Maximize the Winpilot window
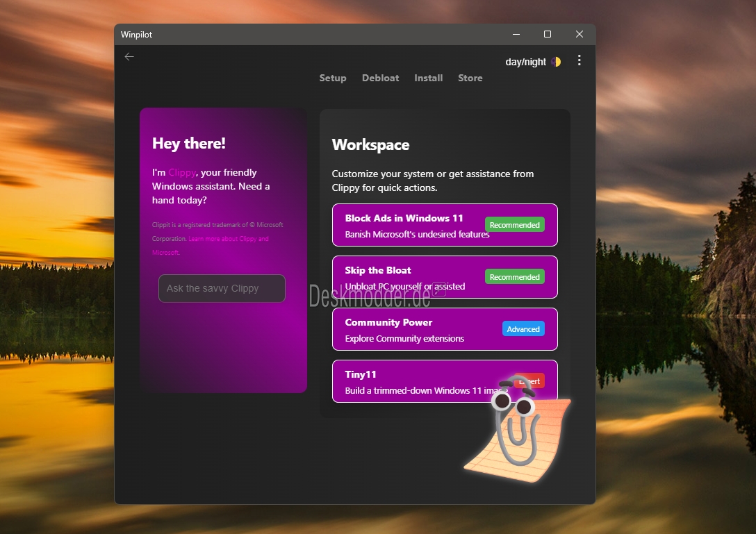The image size is (756, 534). 548,34
